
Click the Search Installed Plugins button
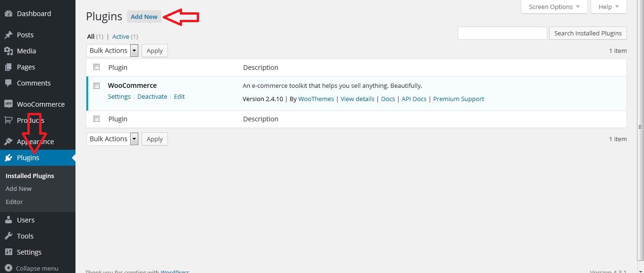click(588, 33)
